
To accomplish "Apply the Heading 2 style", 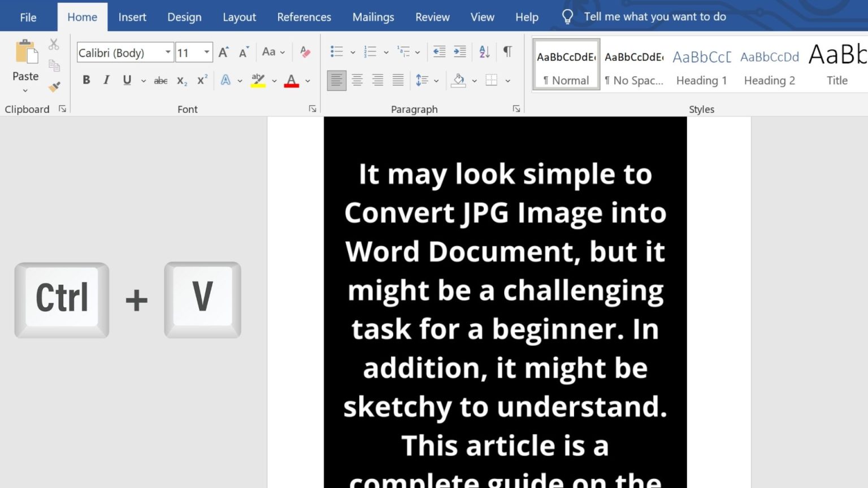I will (x=770, y=64).
